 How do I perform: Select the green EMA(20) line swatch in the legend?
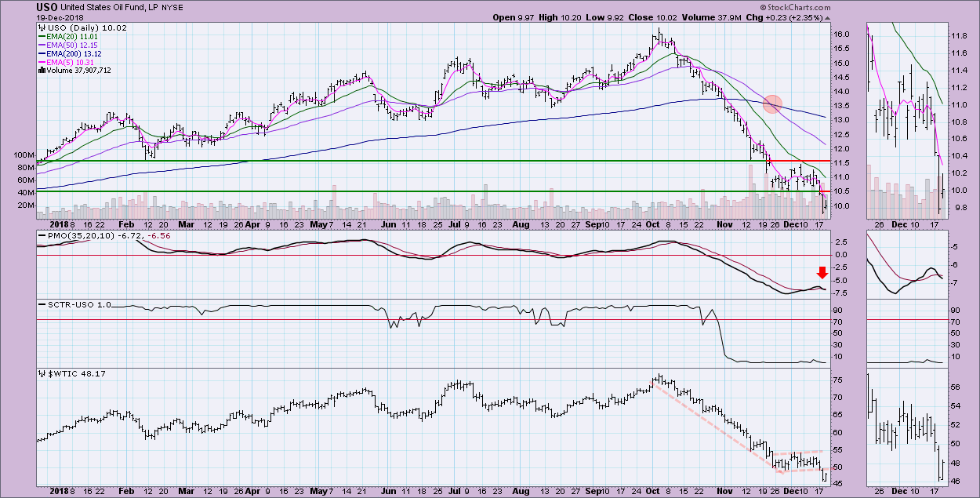pyautogui.click(x=42, y=36)
